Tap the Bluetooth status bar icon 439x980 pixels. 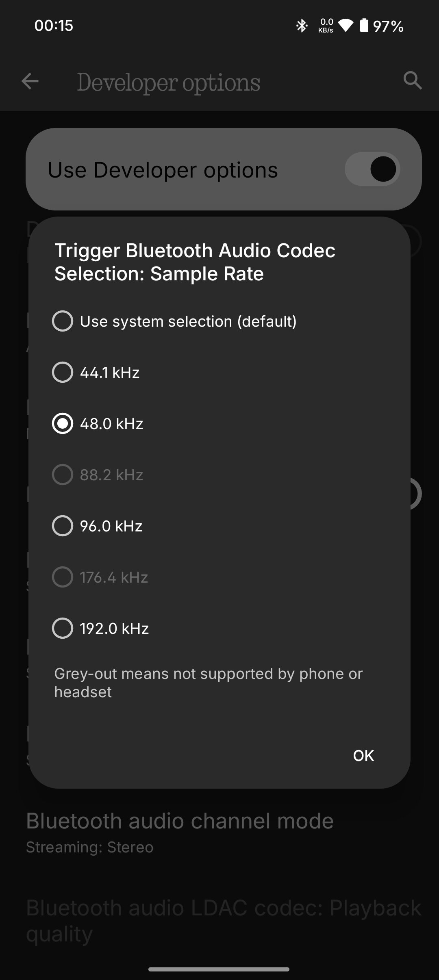(x=302, y=26)
